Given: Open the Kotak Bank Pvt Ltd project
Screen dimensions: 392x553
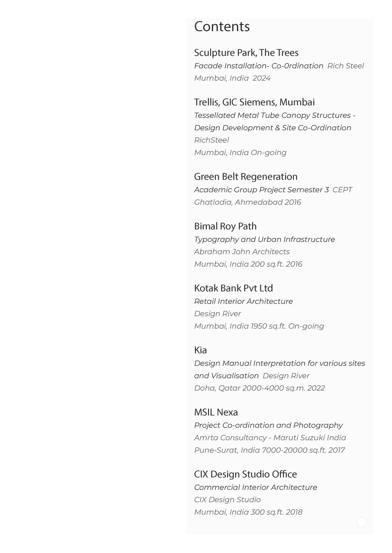Looking at the screenshot, I should pyautogui.click(x=233, y=288).
